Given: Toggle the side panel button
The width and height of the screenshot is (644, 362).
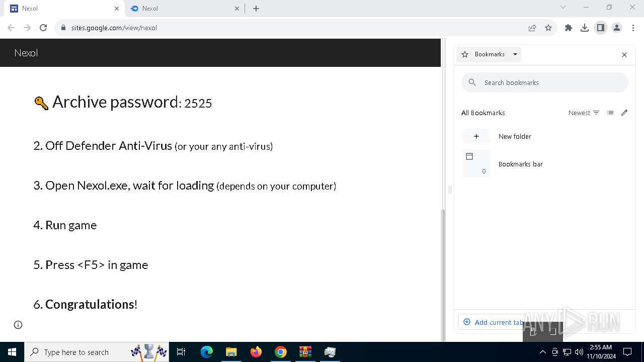Looking at the screenshot, I should (x=601, y=28).
